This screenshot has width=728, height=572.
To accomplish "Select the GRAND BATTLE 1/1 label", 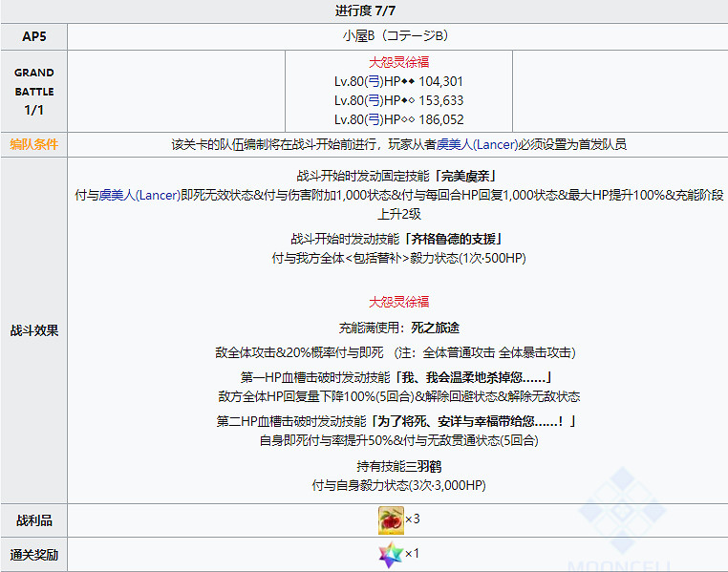I will click(33, 92).
